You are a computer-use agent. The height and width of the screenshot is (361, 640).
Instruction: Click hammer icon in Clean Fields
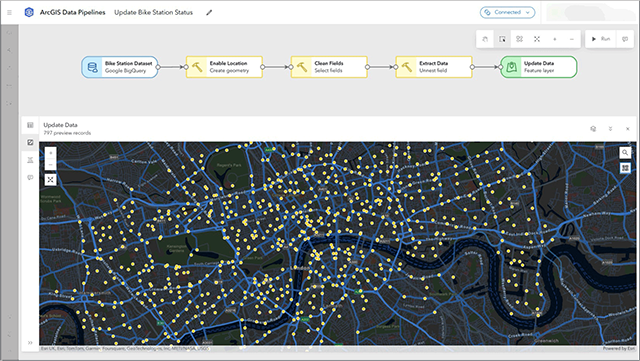tap(302, 67)
